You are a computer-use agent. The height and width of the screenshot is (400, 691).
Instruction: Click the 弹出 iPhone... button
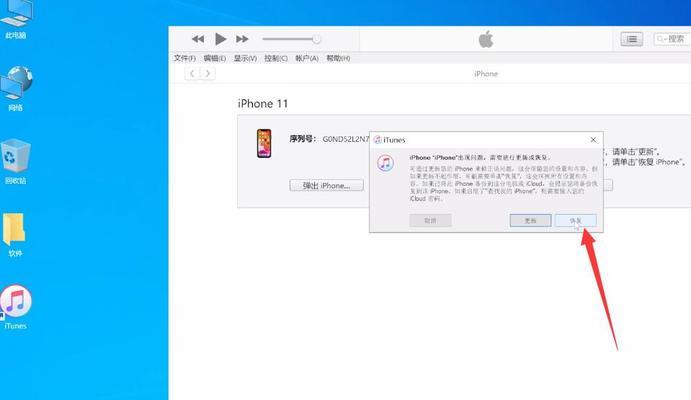pos(327,185)
